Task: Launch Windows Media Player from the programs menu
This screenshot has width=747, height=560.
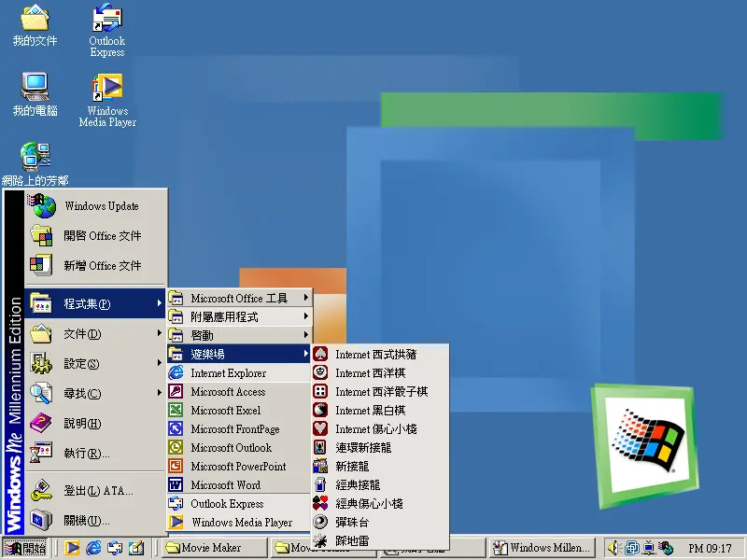Action: [239, 522]
